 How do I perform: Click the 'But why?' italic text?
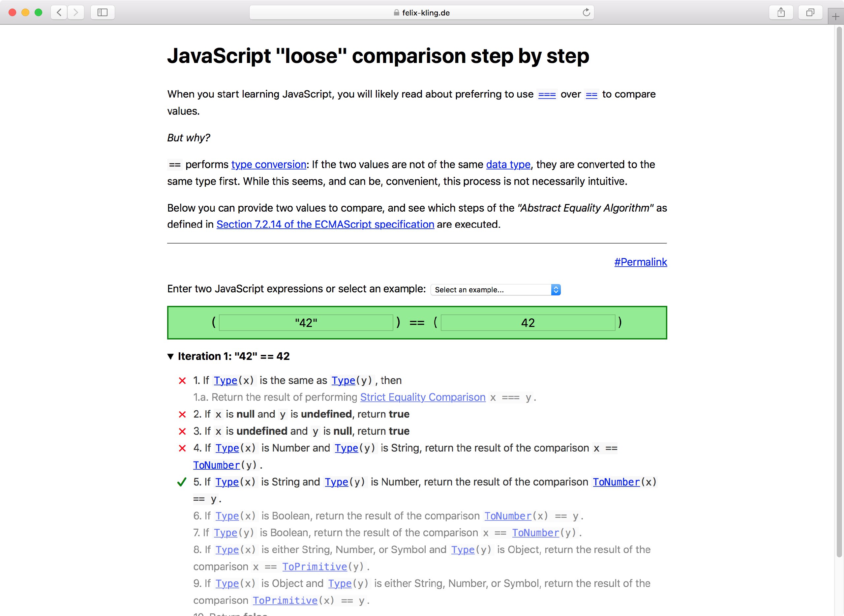[x=188, y=138]
